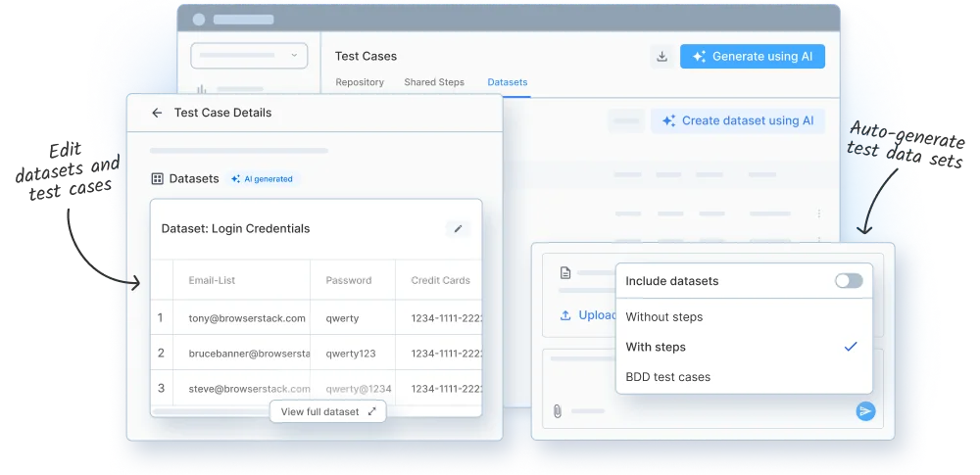Click the horizontal scrollbar under dataset table
This screenshot has height=475, width=980.
[213, 412]
